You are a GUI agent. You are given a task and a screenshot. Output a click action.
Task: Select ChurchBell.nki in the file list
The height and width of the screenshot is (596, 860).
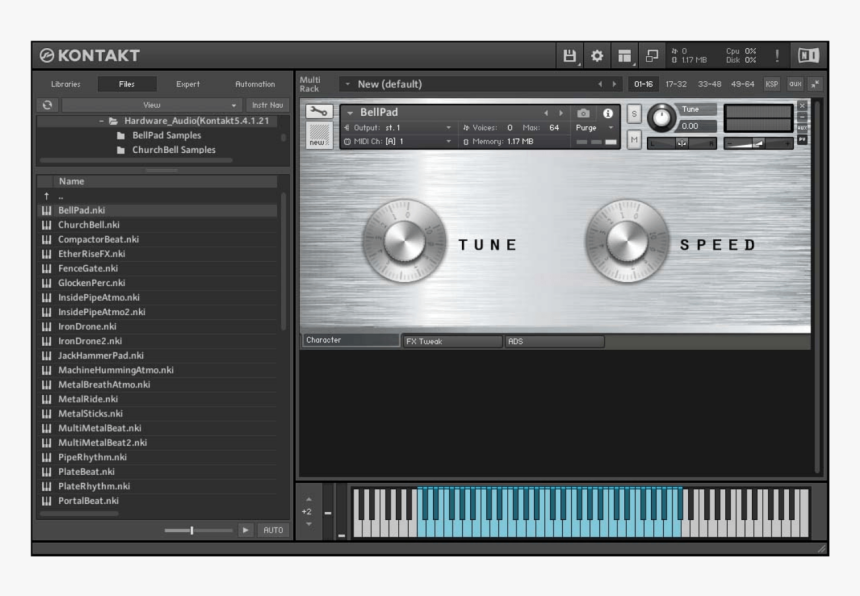90,226
